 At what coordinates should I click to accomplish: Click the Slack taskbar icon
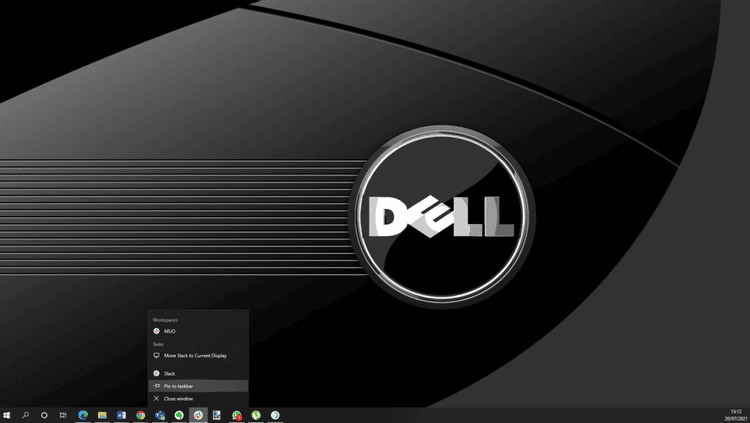pos(198,415)
